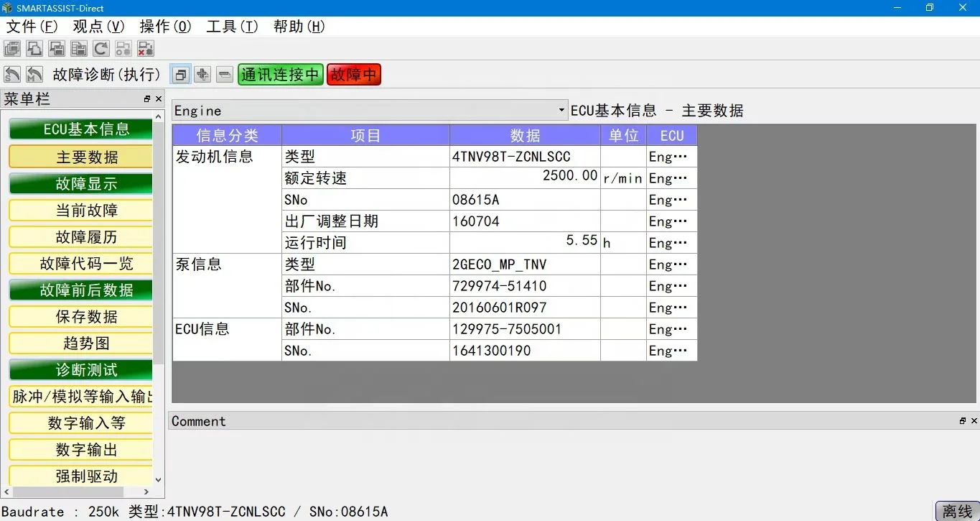The image size is (980, 521).
Task: Click the side menu horizontal scroll left arrow
Action: click(7, 492)
